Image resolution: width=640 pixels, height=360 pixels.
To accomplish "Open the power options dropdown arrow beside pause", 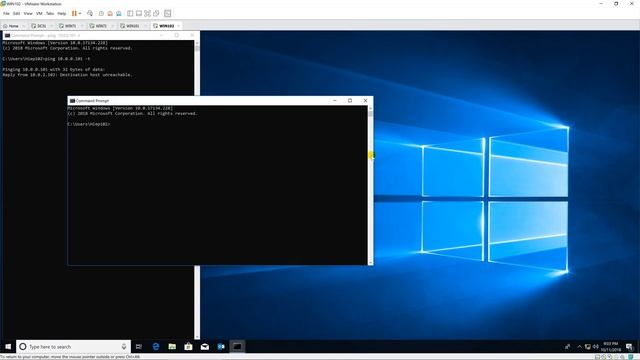I will 80,13.
